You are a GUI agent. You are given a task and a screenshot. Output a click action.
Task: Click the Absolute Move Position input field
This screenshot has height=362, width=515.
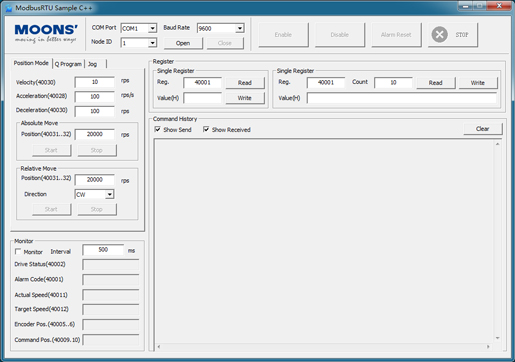(x=95, y=134)
